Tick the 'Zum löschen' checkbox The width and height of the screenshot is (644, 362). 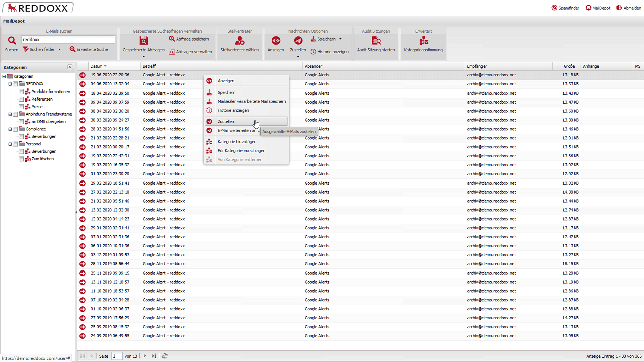click(21, 159)
